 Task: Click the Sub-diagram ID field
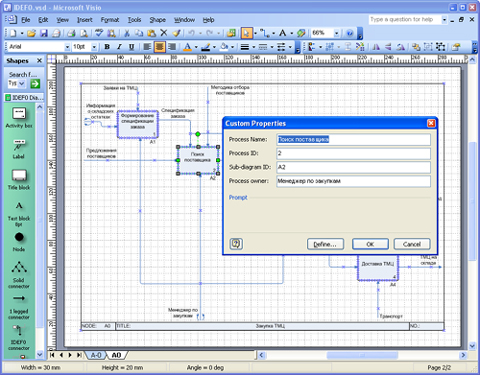coord(353,167)
